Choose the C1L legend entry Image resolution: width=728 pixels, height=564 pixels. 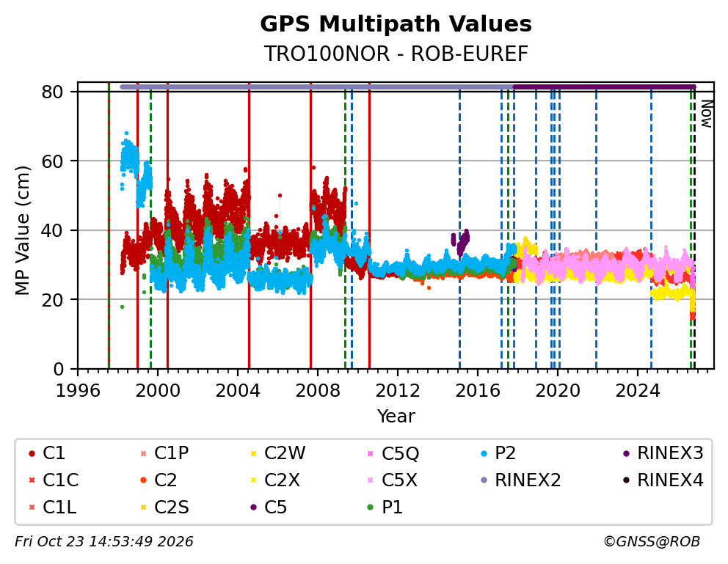(x=52, y=508)
